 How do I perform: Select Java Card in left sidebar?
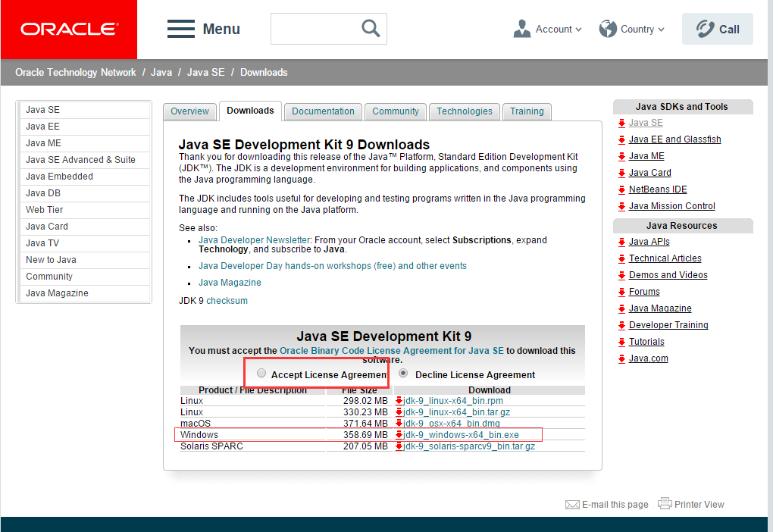point(84,227)
